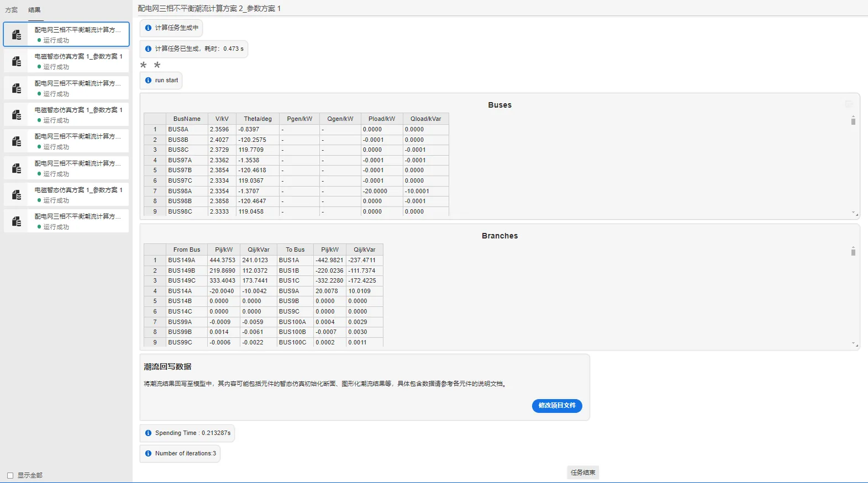Screen dimensions: 868x483
Task: Click the info icon beside "Spending Time"
Action: tap(148, 433)
